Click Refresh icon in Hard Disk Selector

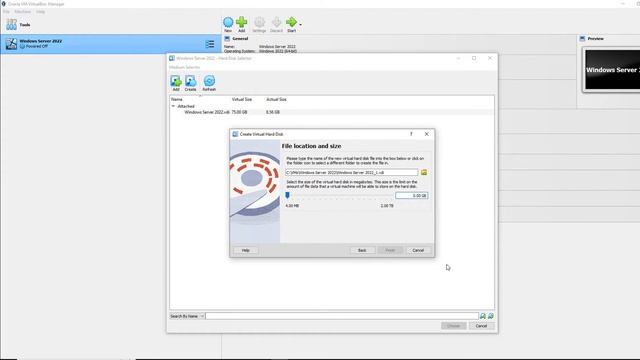click(x=209, y=81)
